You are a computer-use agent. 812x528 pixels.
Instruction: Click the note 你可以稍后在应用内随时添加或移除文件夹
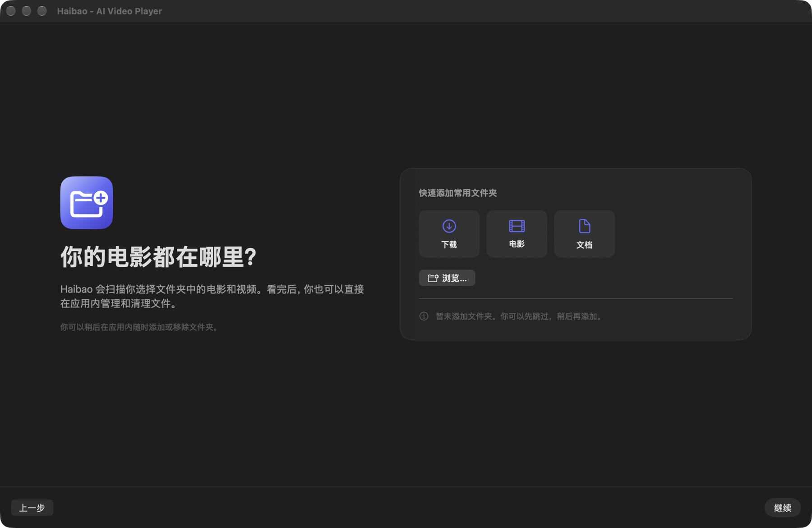click(139, 327)
